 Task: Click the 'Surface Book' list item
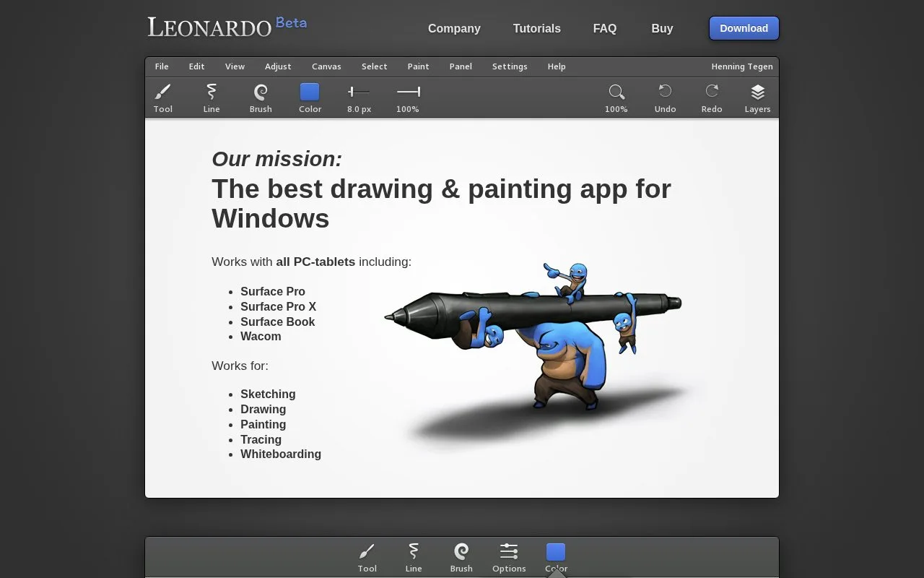pos(278,322)
